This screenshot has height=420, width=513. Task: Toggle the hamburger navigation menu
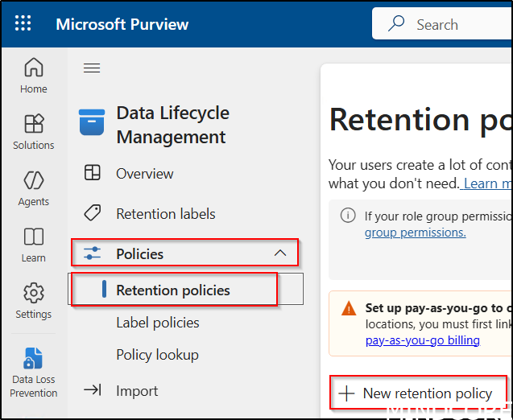(92, 68)
